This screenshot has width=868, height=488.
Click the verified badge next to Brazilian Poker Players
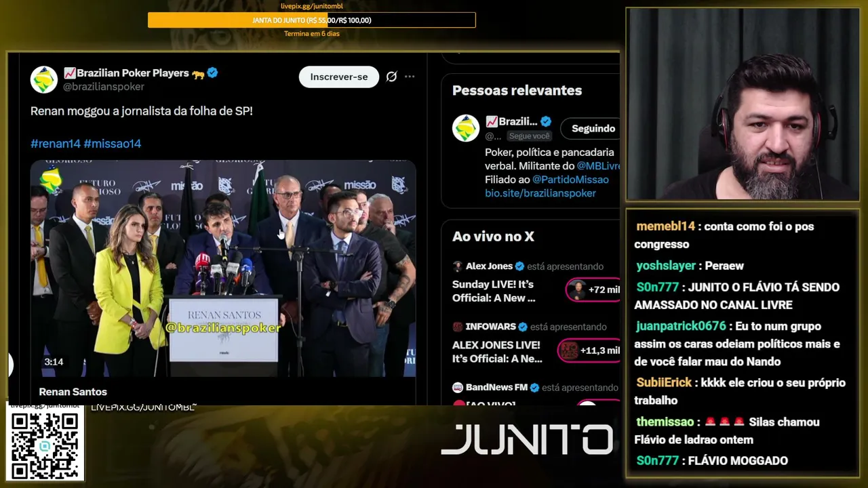point(212,73)
